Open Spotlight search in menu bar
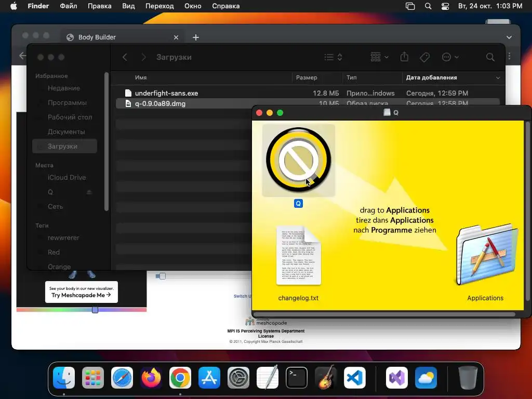 point(428,6)
